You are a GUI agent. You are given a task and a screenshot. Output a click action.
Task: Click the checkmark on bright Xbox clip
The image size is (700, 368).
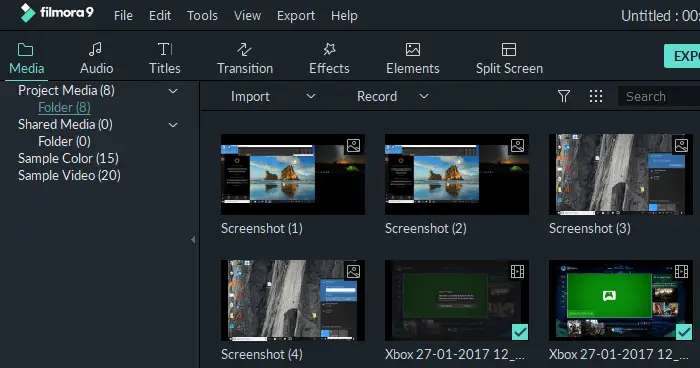pos(684,332)
